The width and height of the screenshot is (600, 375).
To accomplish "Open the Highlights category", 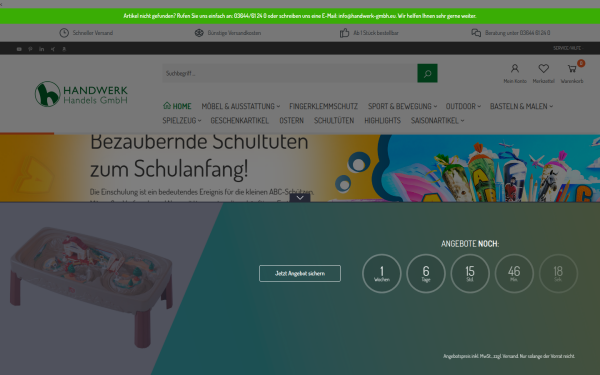I will 382,121.
